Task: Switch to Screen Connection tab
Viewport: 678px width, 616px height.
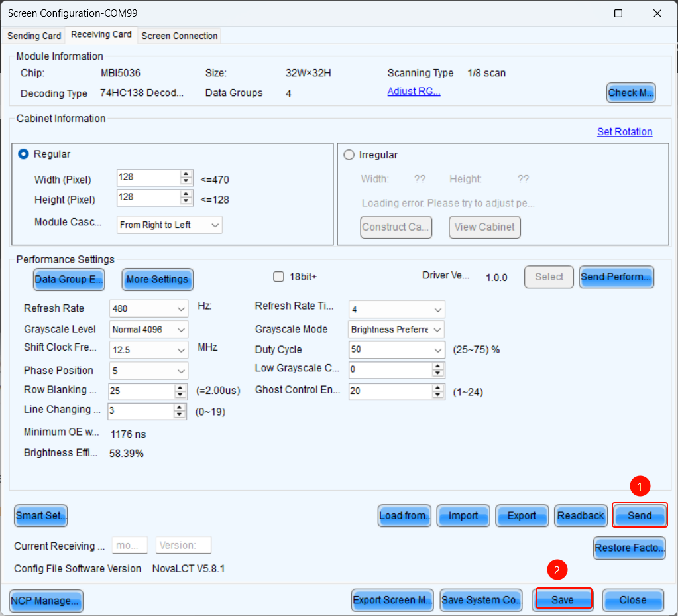Action: (180, 36)
